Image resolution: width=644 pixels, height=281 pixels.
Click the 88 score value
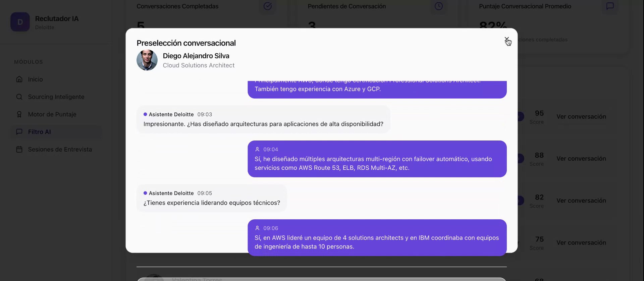[539, 155]
